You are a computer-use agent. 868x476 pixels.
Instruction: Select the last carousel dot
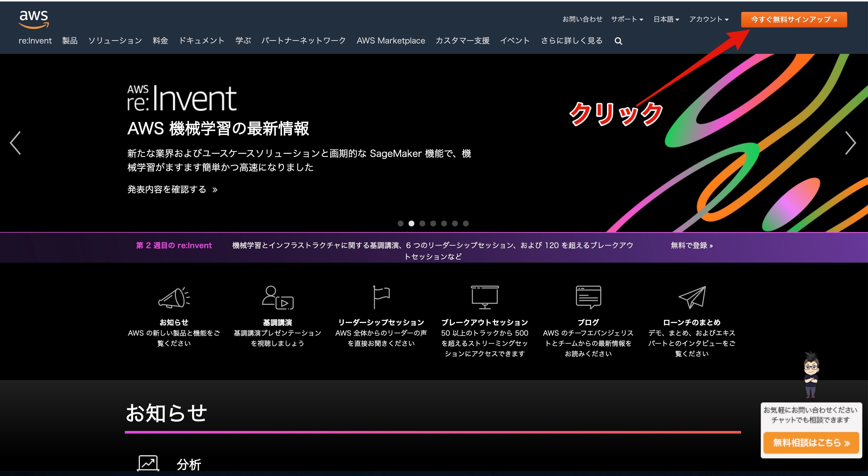[466, 223]
